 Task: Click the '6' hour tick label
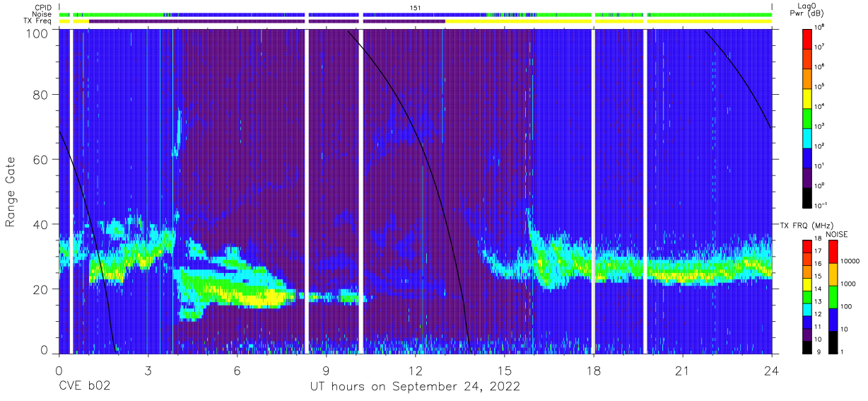coord(237,370)
